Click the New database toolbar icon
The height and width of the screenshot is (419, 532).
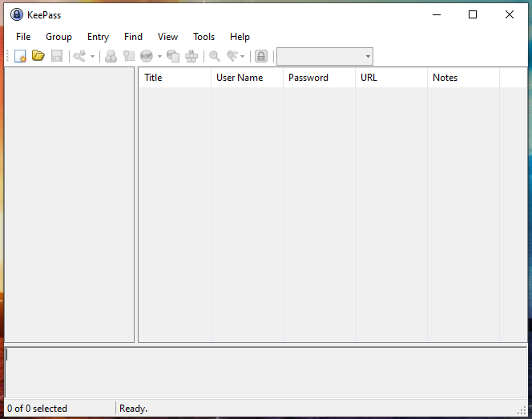(x=20, y=56)
